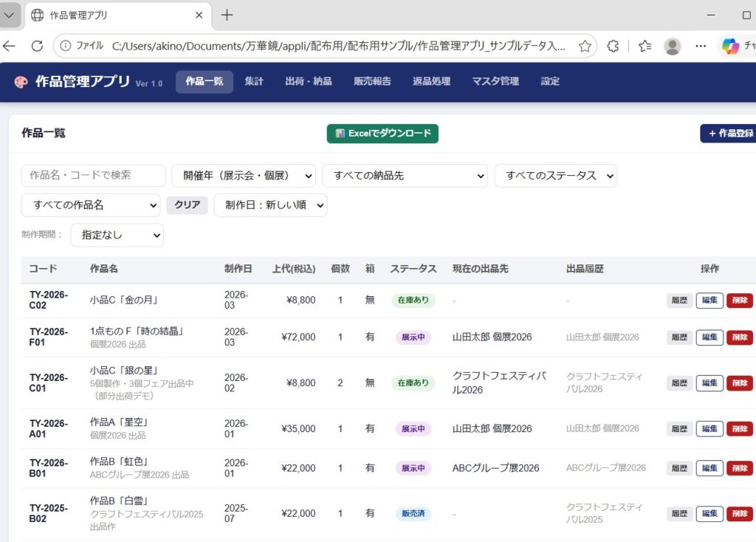Viewport: 756px width, 542px height.
Task: Click the 作品名 column header
Action: pos(103,269)
